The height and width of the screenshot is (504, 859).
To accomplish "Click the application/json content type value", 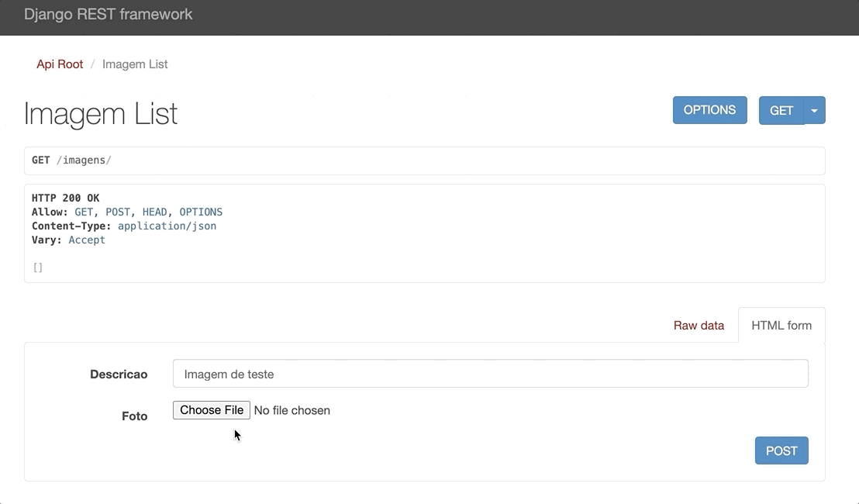I will pos(167,226).
